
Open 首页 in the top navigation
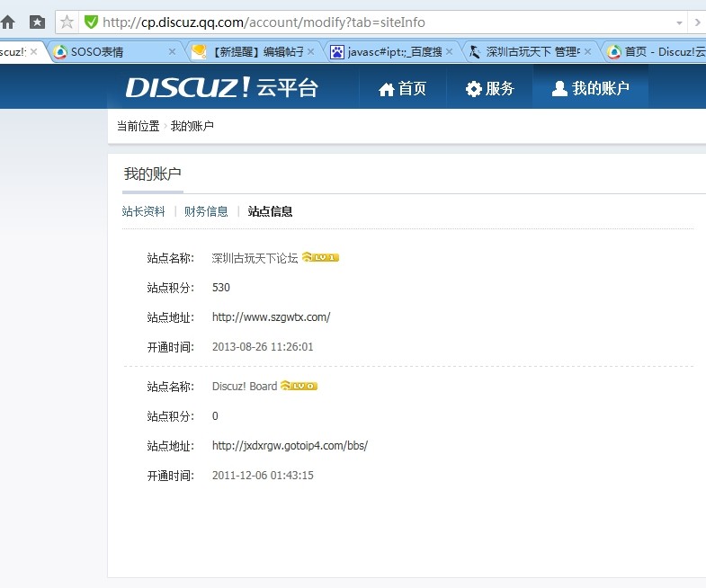tap(402, 88)
